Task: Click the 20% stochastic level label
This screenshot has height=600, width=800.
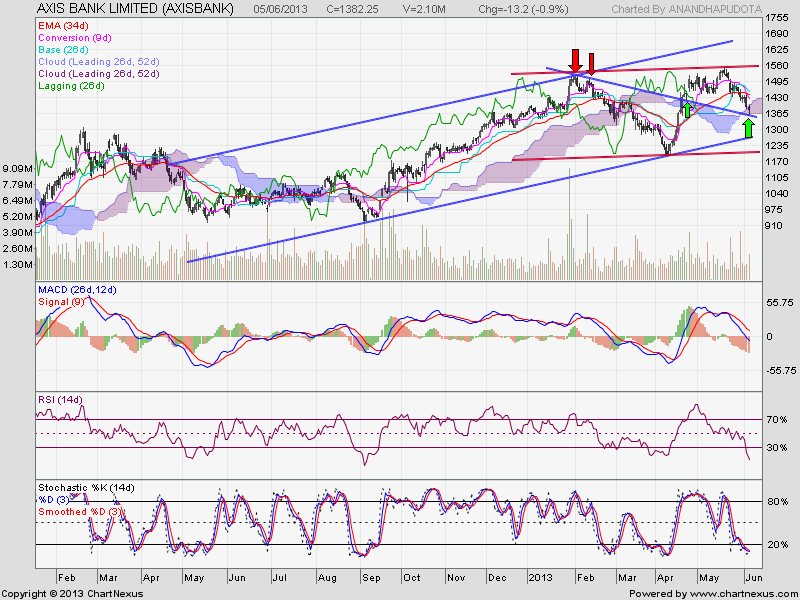Action: tap(778, 544)
